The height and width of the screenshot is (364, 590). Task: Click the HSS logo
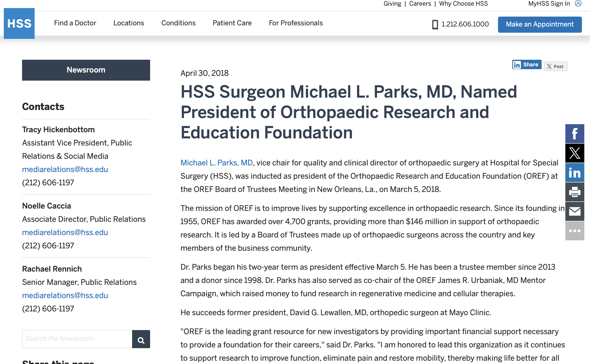pos(19,23)
